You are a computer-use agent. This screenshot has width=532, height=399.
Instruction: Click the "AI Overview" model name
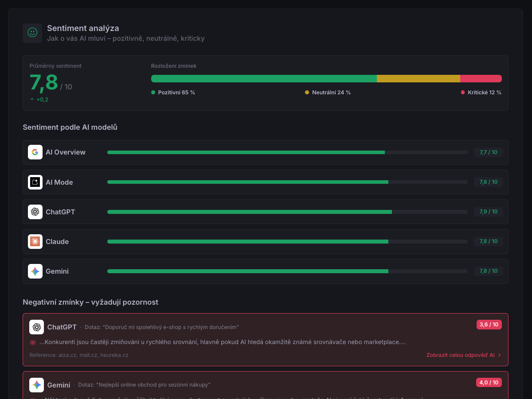66,152
